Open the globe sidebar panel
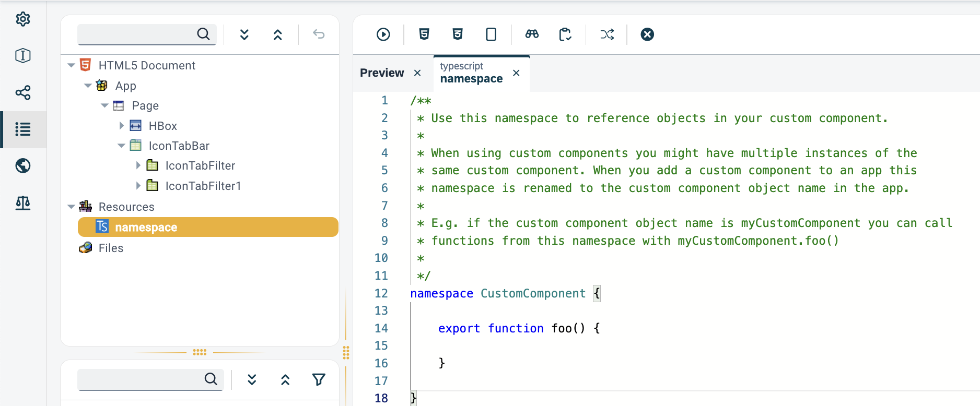The width and height of the screenshot is (980, 406). click(x=23, y=166)
